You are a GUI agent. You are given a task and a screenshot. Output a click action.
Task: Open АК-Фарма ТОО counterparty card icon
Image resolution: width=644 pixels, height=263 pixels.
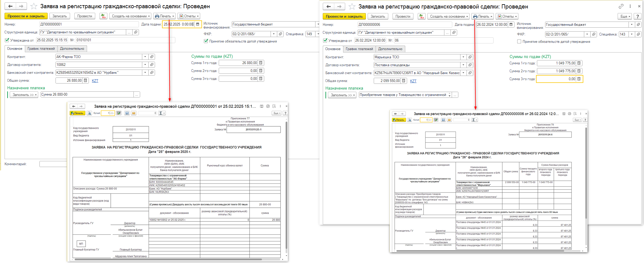pos(152,57)
